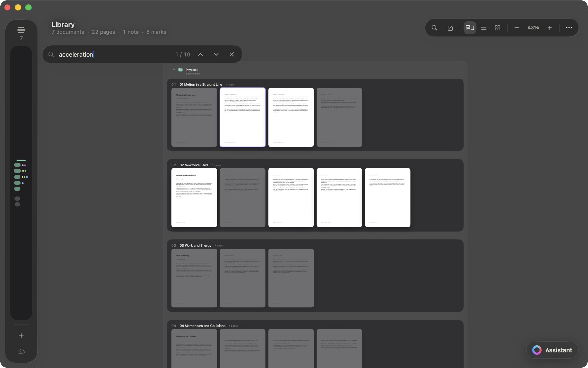Click the "8 marks" count text
This screenshot has height=368, width=588.
pyautogui.click(x=156, y=32)
